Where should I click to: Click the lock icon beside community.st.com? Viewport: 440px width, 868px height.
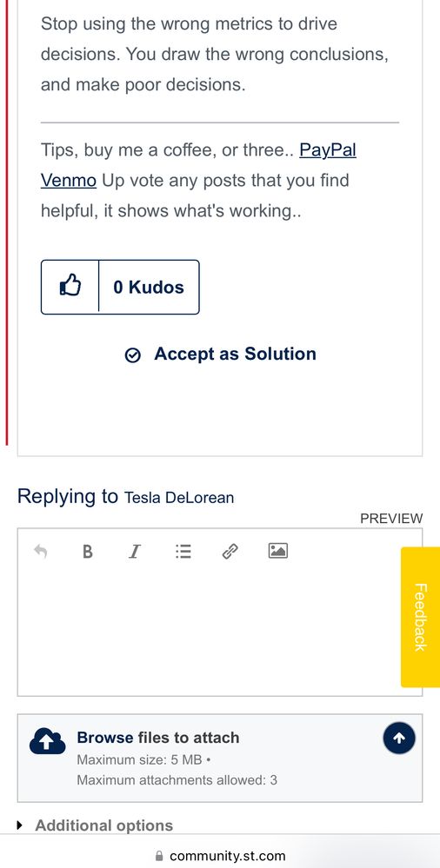pos(160,856)
